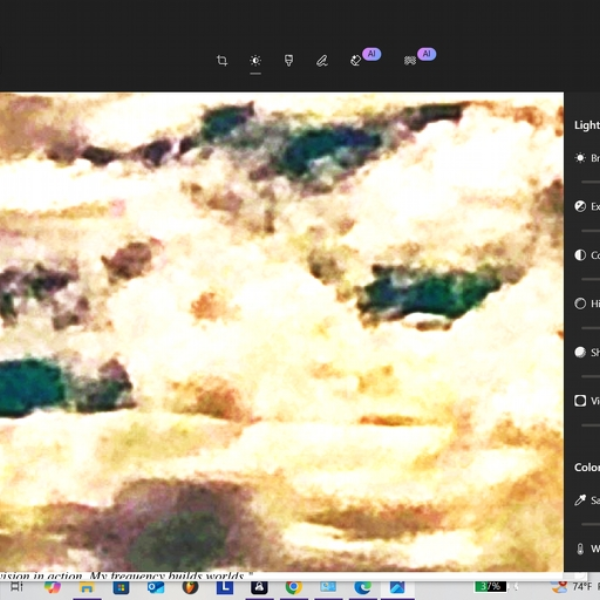Viewport: 600px width, 600px height.
Task: Click the Contrast half-circle icon
Action: (x=580, y=255)
